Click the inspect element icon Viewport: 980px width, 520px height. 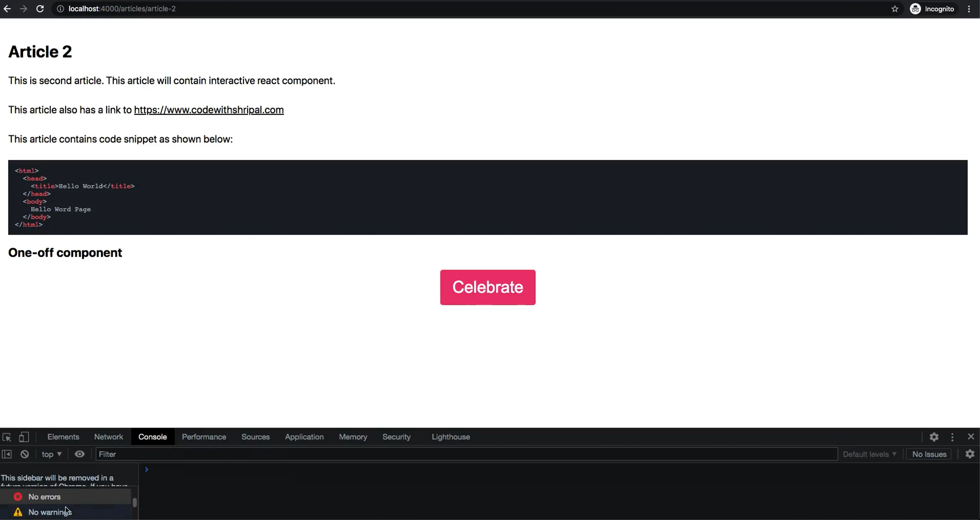pyautogui.click(x=7, y=436)
